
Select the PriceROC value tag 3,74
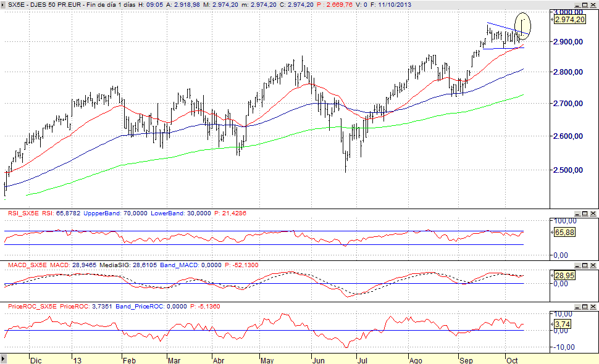click(x=563, y=325)
